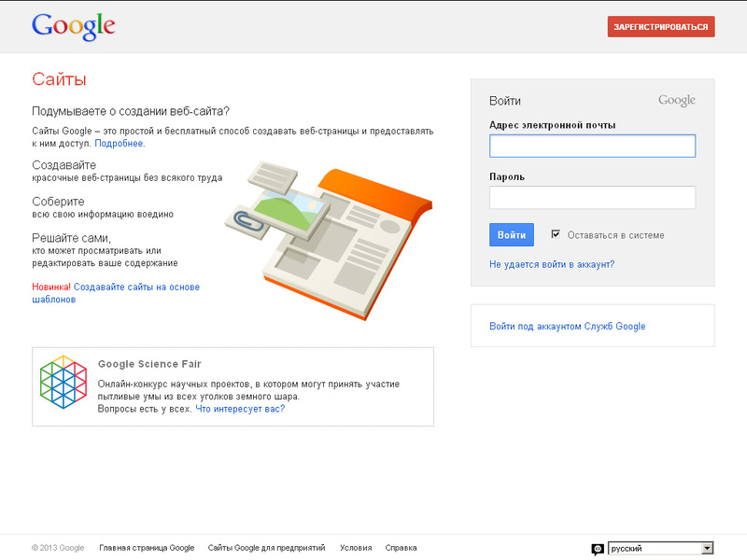Focus the 'Адрес электронной почты' input field
This screenshot has height=560, width=747.
(592, 147)
